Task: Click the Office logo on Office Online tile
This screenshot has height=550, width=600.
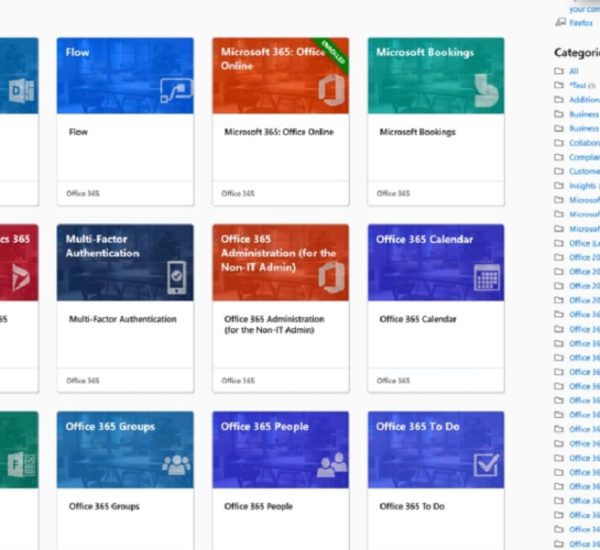Action: pyautogui.click(x=331, y=89)
